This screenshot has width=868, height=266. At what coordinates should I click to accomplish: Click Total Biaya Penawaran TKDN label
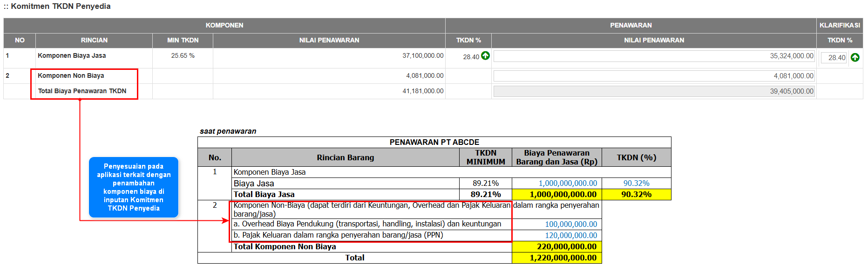point(82,91)
